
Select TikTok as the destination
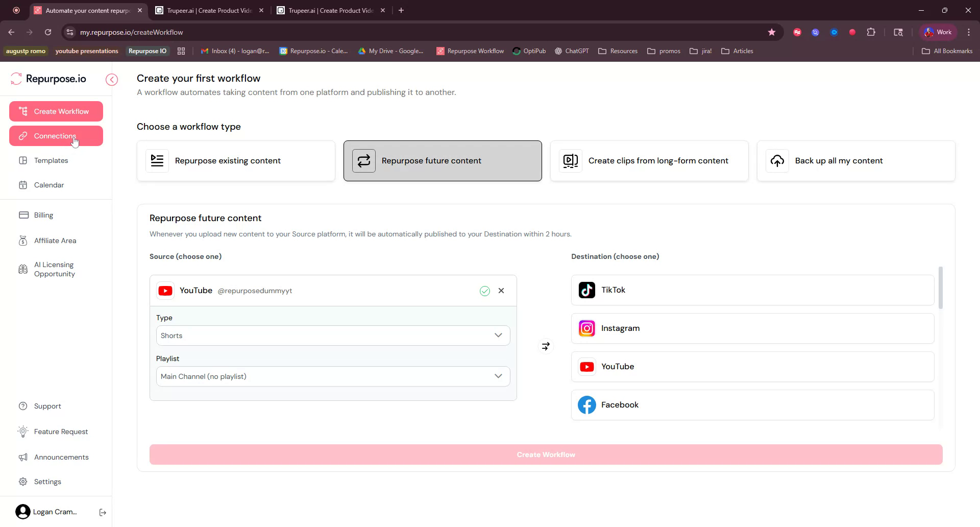[x=751, y=290]
